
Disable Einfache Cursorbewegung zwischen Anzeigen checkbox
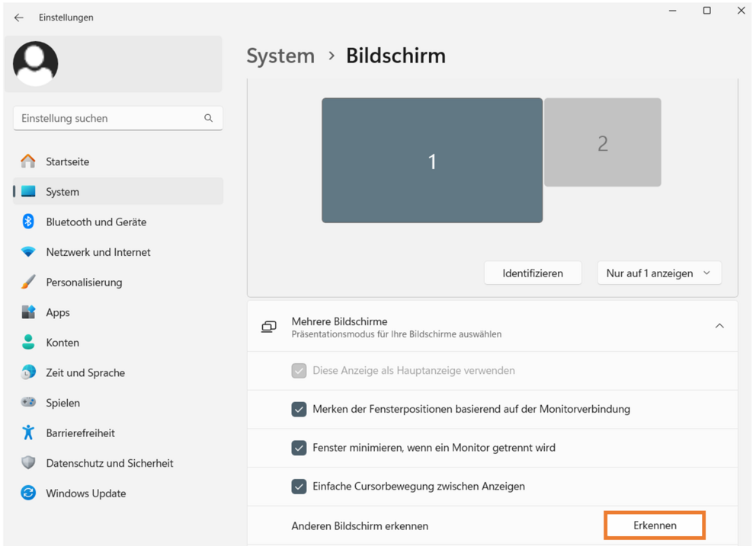pyautogui.click(x=299, y=487)
